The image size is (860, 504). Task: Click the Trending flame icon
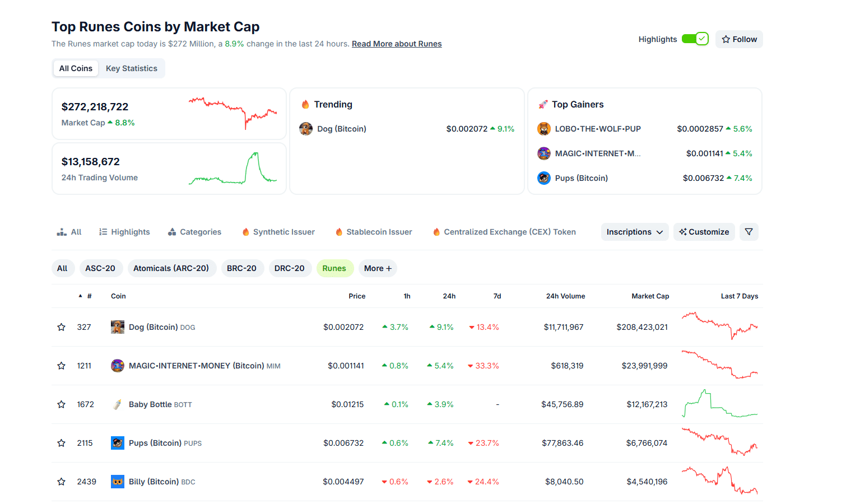(x=305, y=104)
